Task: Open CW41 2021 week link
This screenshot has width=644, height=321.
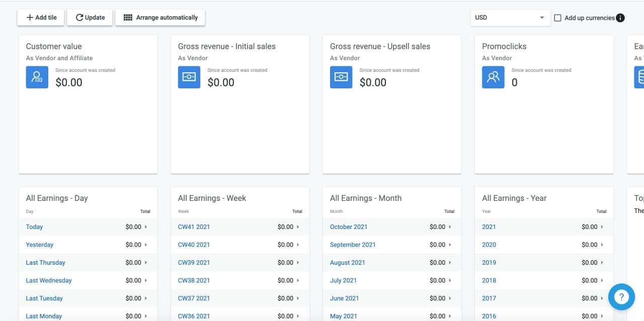Action: (194, 227)
